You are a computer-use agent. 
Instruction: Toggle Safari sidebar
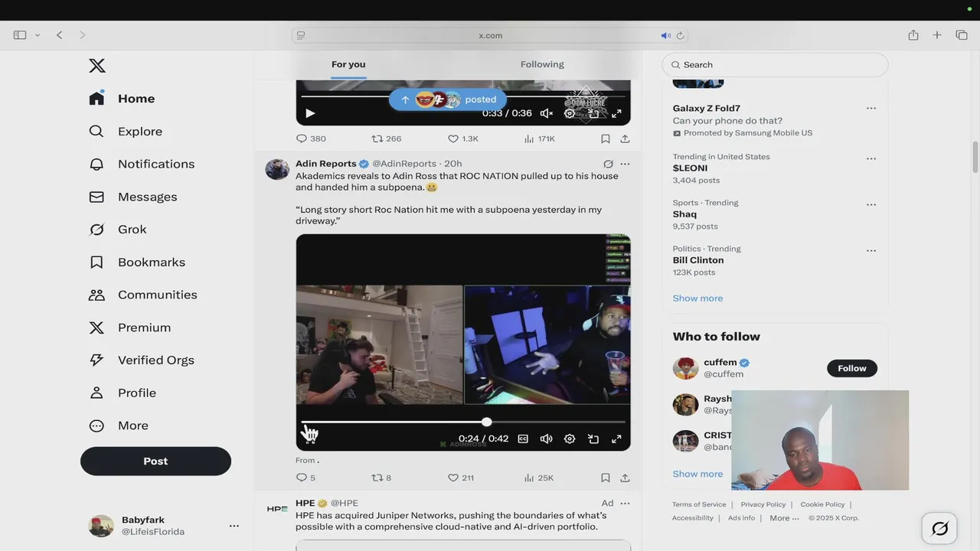point(20,35)
